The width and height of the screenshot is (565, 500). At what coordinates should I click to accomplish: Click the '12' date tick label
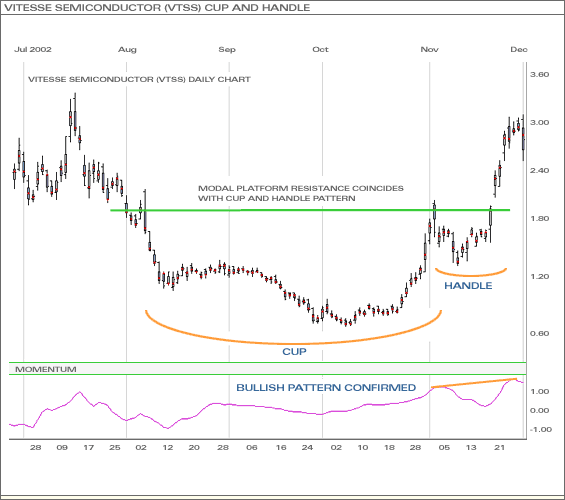168,448
